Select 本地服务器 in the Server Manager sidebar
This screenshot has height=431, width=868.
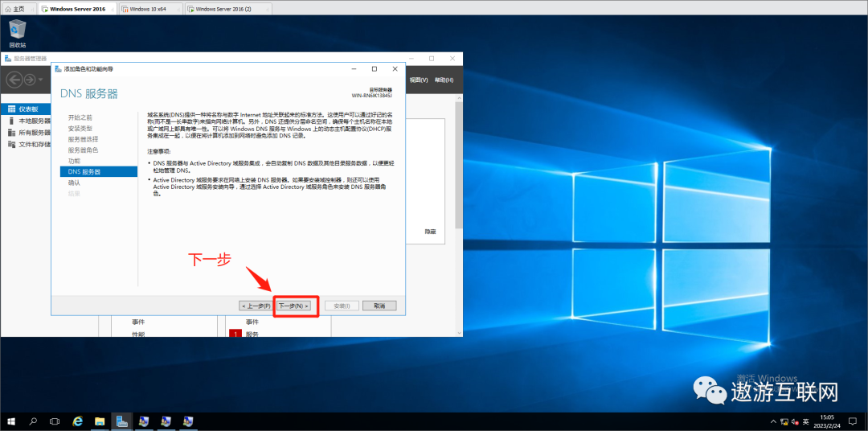[27, 121]
